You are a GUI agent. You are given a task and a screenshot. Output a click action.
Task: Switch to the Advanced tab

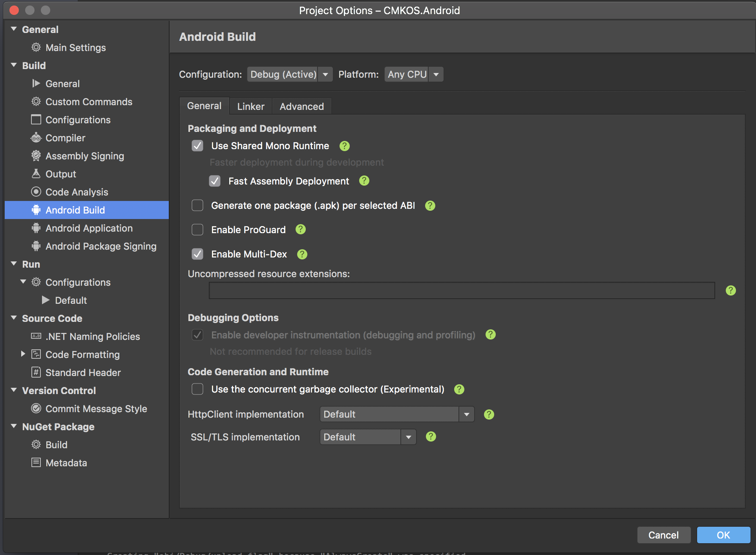[301, 106]
